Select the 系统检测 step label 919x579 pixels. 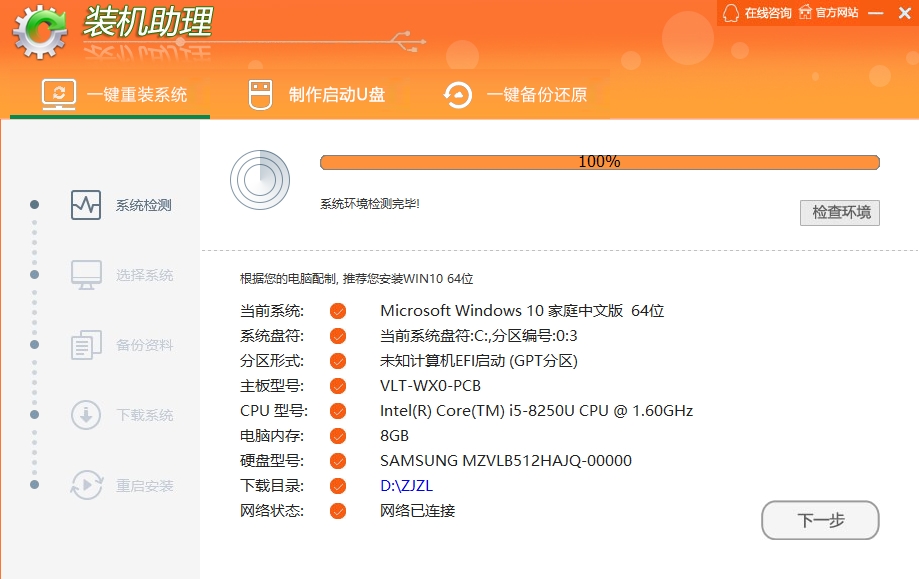click(144, 205)
